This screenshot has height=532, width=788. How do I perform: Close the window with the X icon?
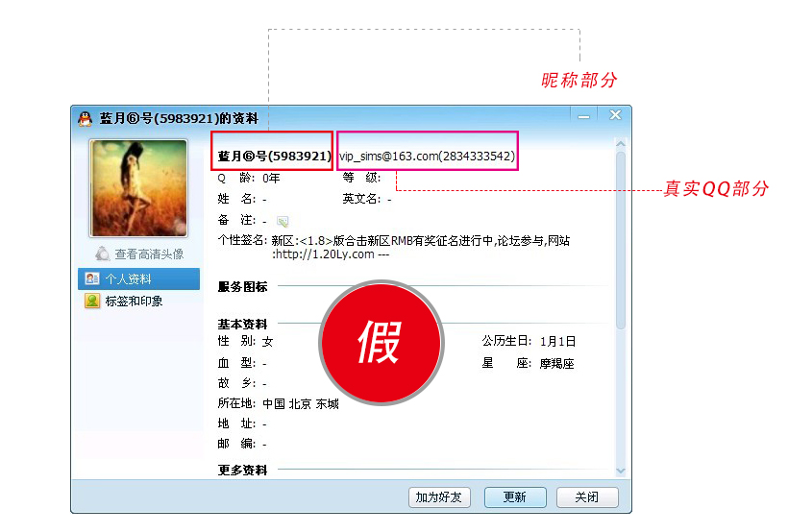pyautogui.click(x=615, y=115)
